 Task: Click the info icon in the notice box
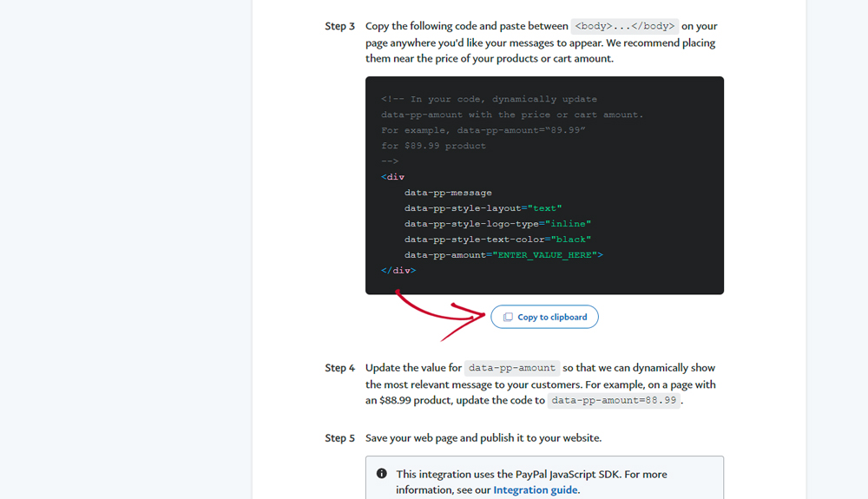(x=382, y=474)
